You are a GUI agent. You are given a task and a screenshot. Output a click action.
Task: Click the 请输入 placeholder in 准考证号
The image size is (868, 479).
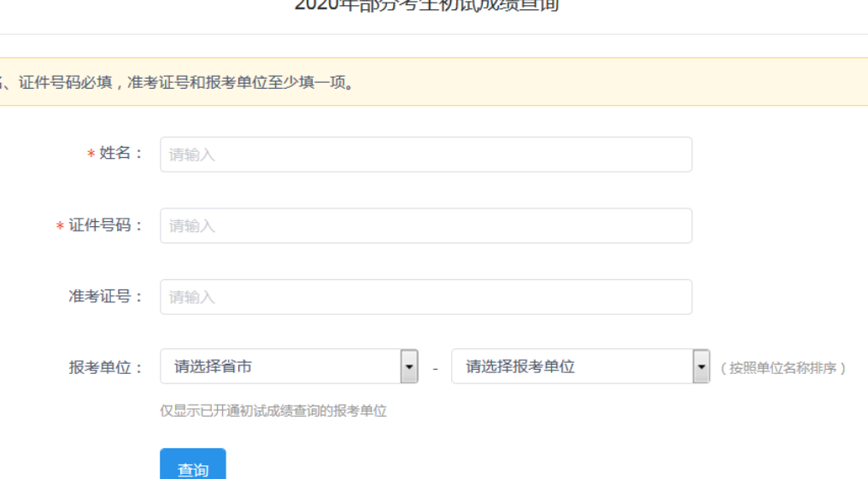(192, 297)
